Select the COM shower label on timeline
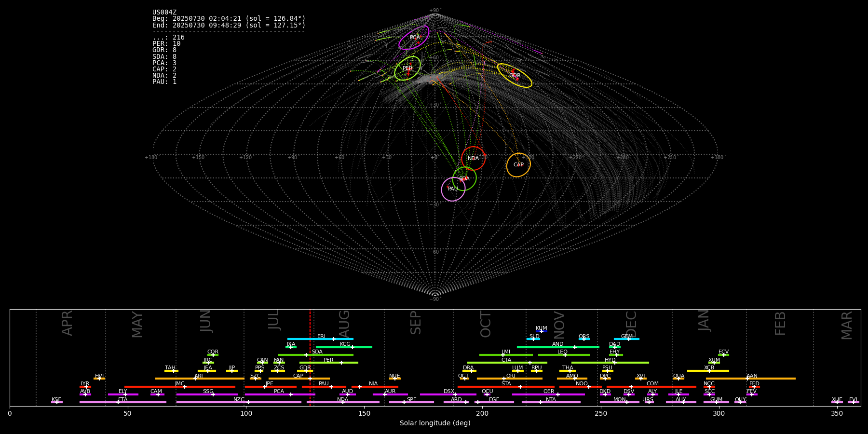Image resolution: width=868 pixels, height=434 pixels. pos(652,384)
